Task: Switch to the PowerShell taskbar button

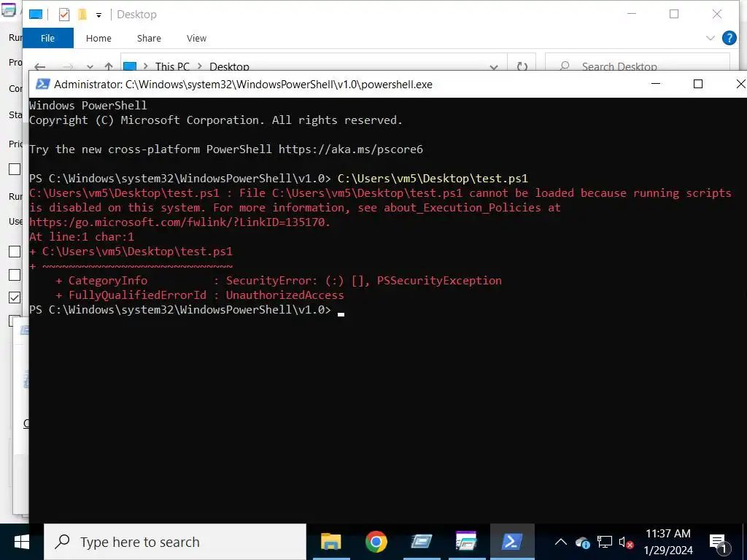Action: click(x=512, y=542)
